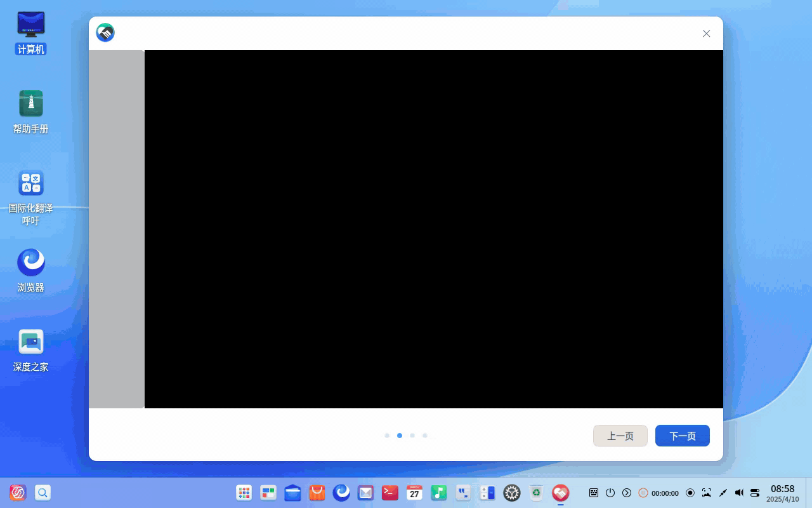Launch the file manager from the dock
This screenshot has height=508, width=812.
tap(292, 493)
